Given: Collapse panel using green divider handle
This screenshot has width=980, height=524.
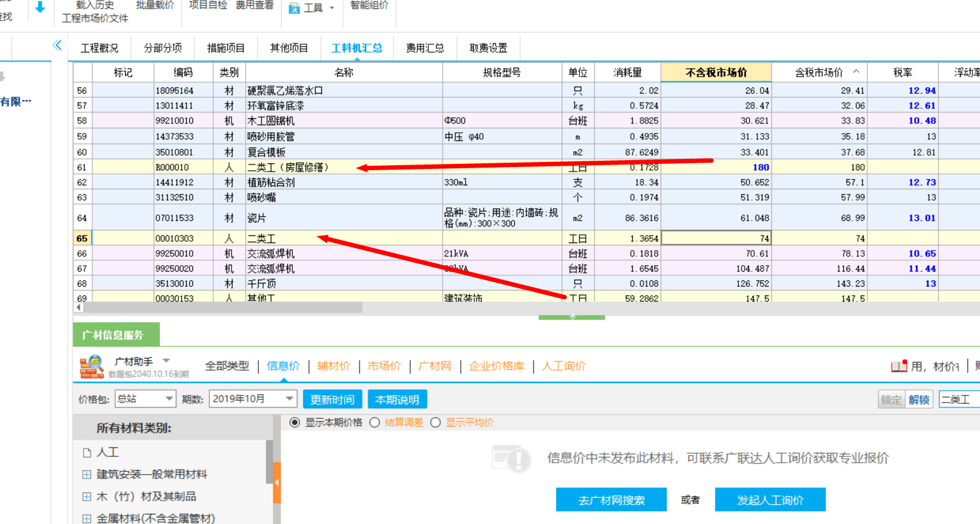Looking at the screenshot, I should click(572, 317).
